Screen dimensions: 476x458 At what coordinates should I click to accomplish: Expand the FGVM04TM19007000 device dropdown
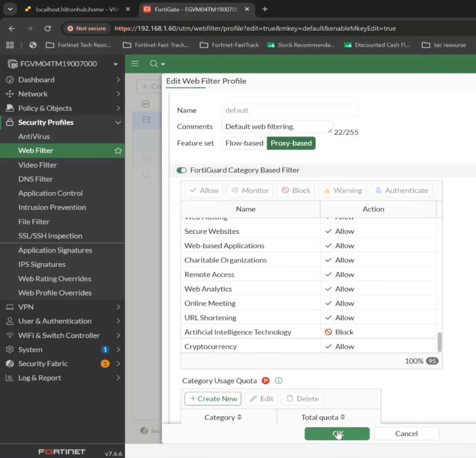tap(116, 64)
